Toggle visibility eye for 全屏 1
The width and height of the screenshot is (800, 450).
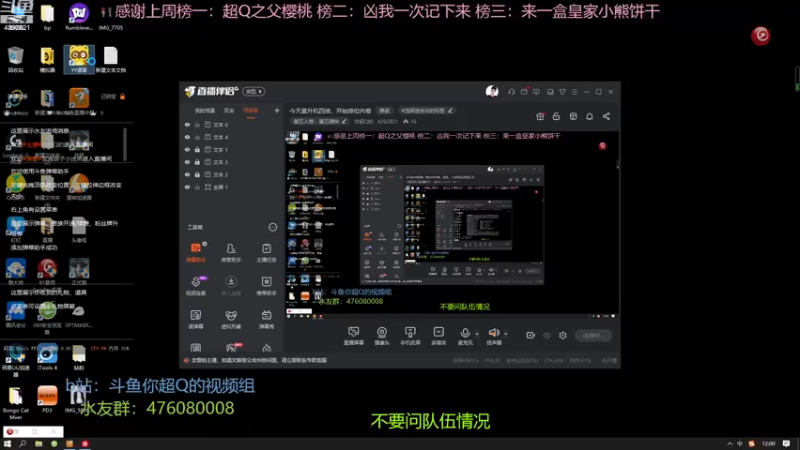pos(187,187)
